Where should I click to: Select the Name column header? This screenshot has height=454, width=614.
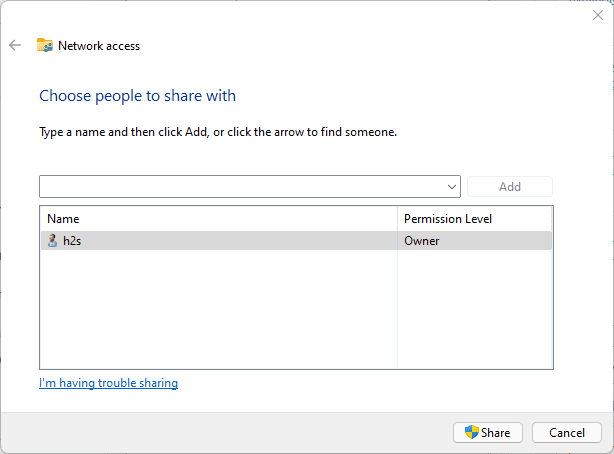pos(219,219)
